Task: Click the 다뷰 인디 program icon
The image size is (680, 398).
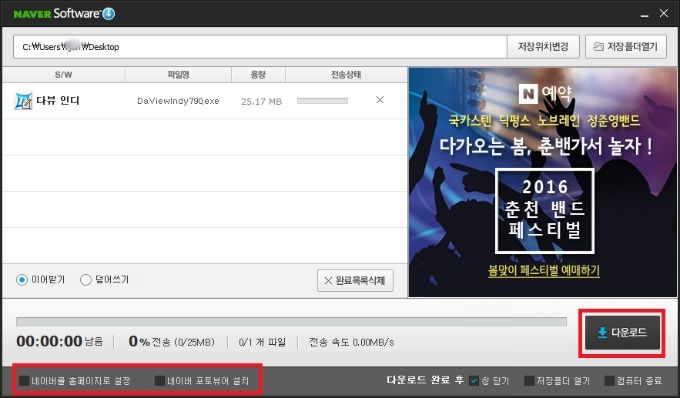Action: click(x=23, y=101)
